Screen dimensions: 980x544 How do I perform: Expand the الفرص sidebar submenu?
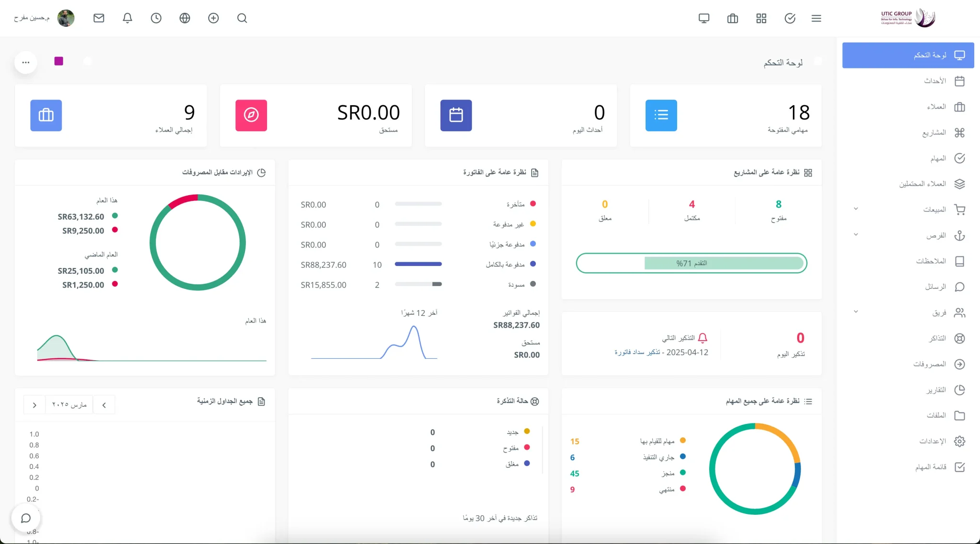pyautogui.click(x=856, y=235)
